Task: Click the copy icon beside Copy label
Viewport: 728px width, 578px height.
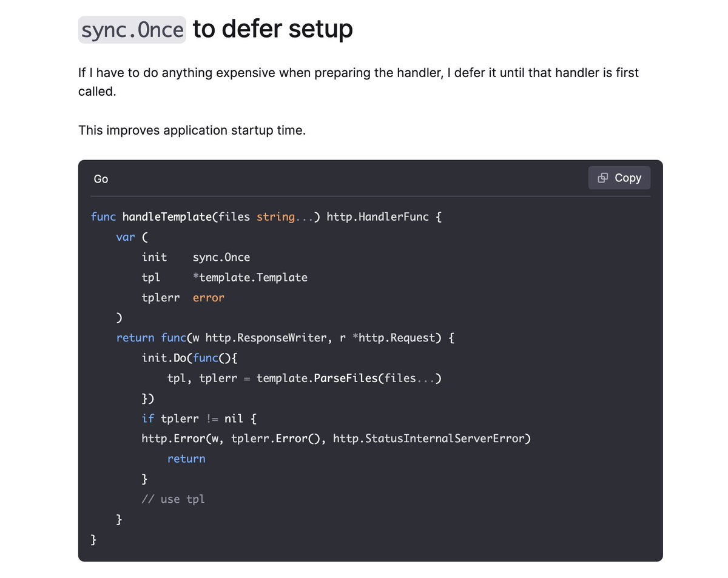Action: (x=603, y=178)
